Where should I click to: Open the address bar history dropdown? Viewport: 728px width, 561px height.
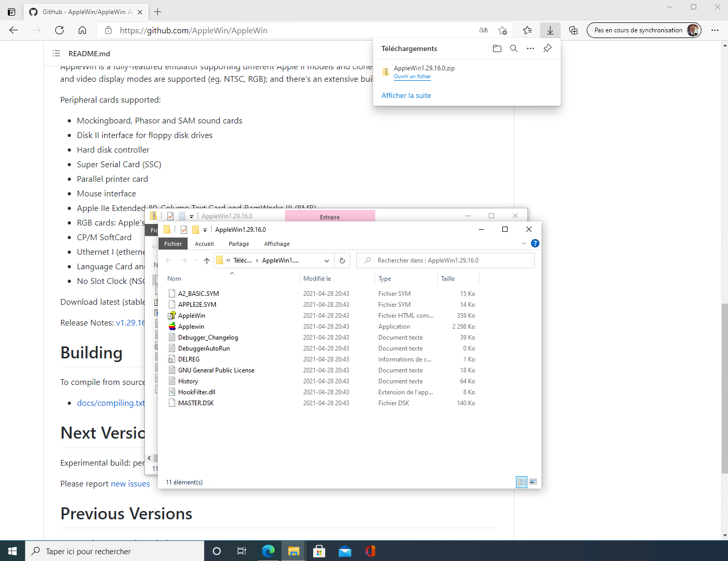pos(327,260)
